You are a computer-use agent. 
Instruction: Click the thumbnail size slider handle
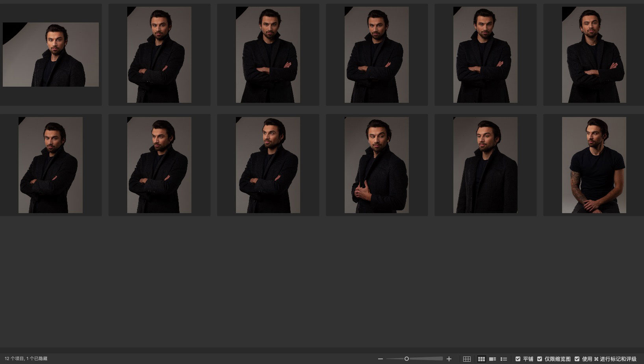click(x=406, y=359)
